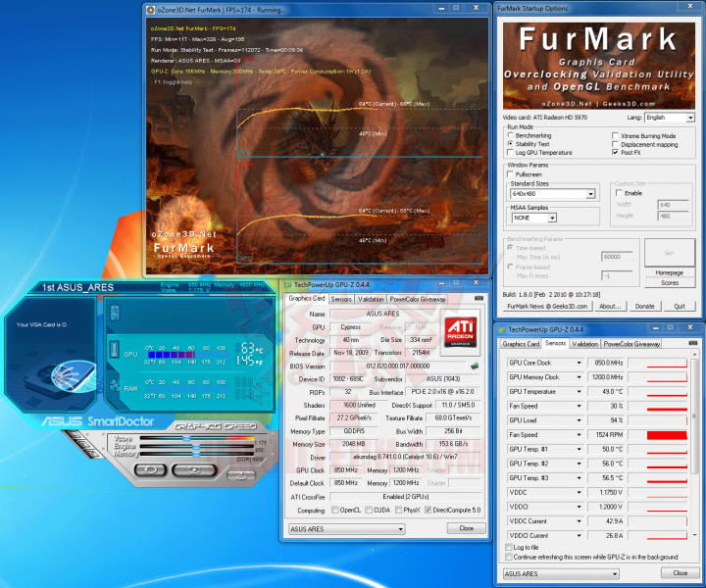Close the GPU-Z Graphics Card window via Close button
This screenshot has height=588, width=706.
click(466, 528)
